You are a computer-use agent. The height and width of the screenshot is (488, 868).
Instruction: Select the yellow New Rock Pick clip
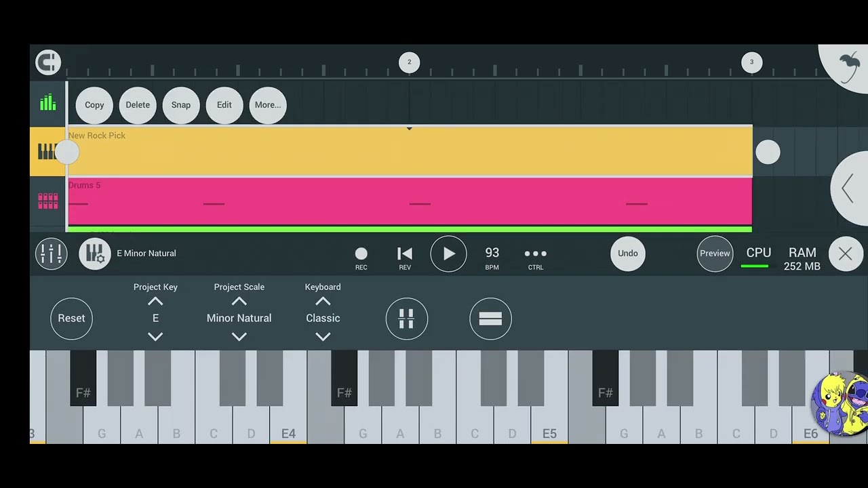click(410, 151)
